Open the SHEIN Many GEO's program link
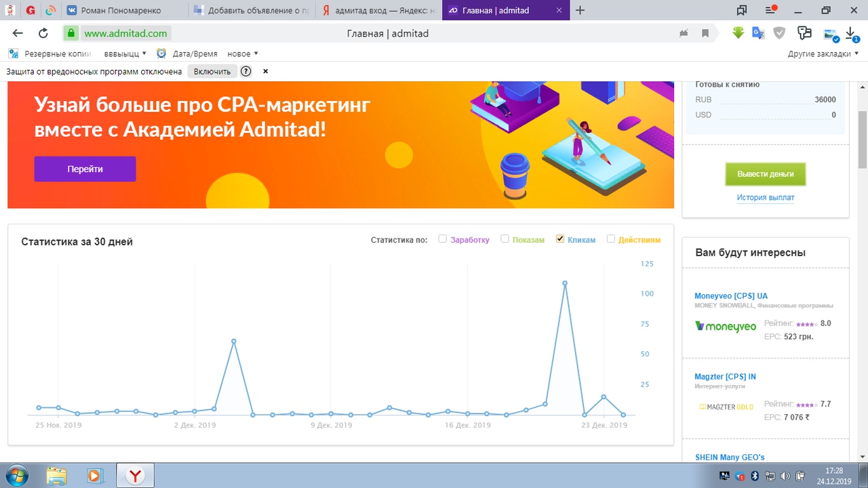Screen dimensions: 868x488 (730, 457)
